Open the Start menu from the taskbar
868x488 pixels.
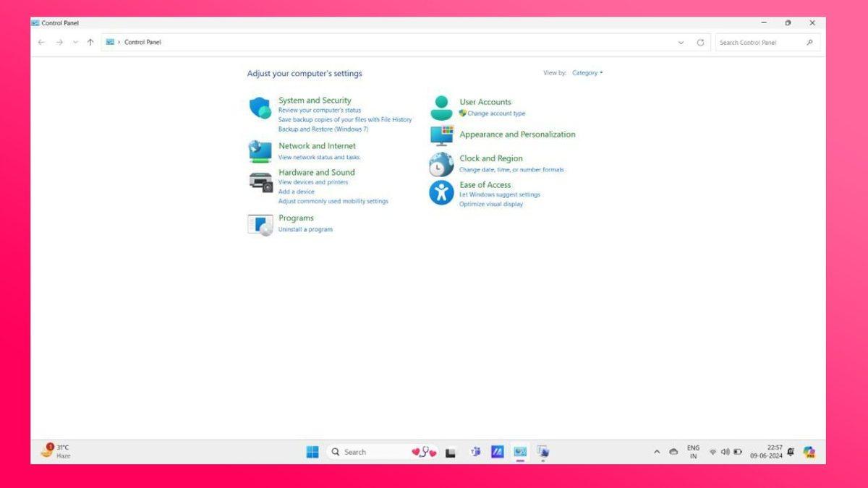tap(312, 451)
